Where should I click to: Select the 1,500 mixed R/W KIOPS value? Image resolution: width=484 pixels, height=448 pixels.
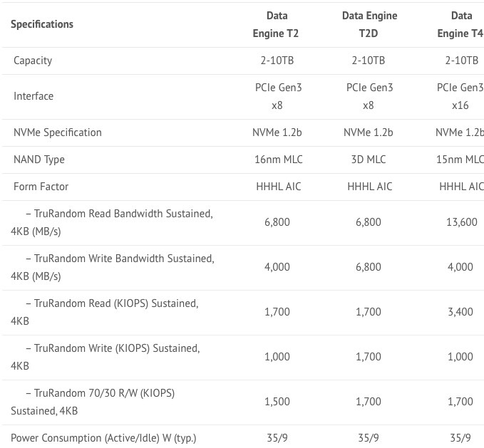277,402
